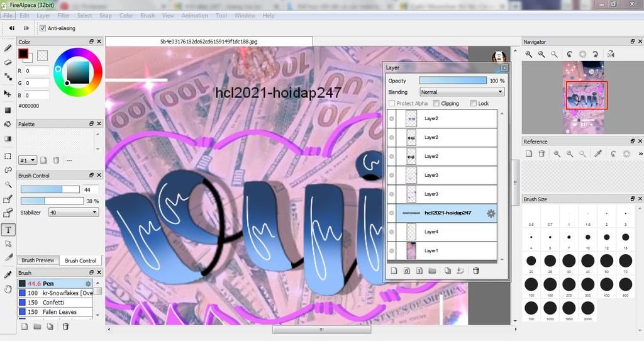The image size is (644, 341).
Task: Float the Color panel button
Action: 92,42
